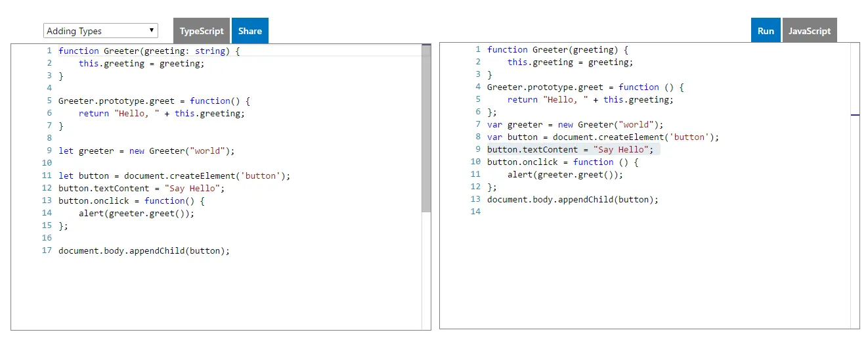Click 'Greeter.prototype.greet = function () {' in JavaScript pane
Image resolution: width=868 pixels, height=349 pixels.
pyautogui.click(x=586, y=87)
